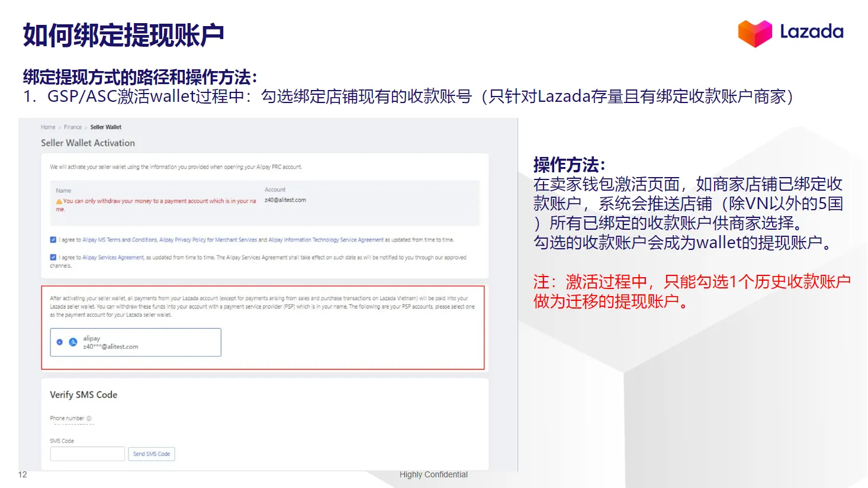The height and width of the screenshot is (488, 868).
Task: Click the warning triangle icon under Name
Action: [x=58, y=201]
